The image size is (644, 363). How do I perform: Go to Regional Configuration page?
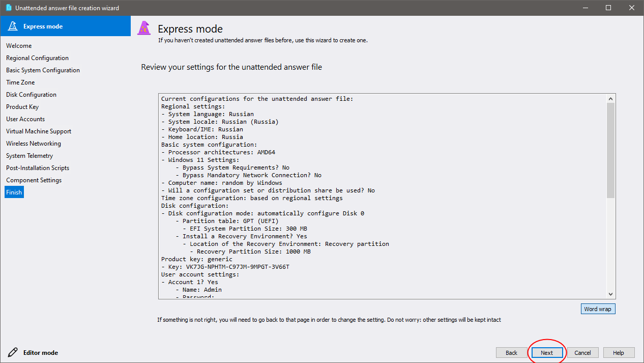(37, 58)
